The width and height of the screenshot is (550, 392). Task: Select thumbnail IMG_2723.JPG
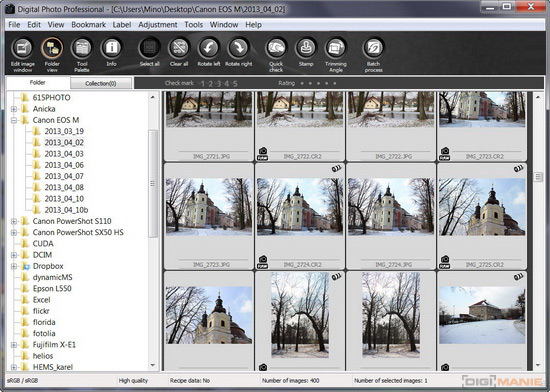click(x=209, y=216)
